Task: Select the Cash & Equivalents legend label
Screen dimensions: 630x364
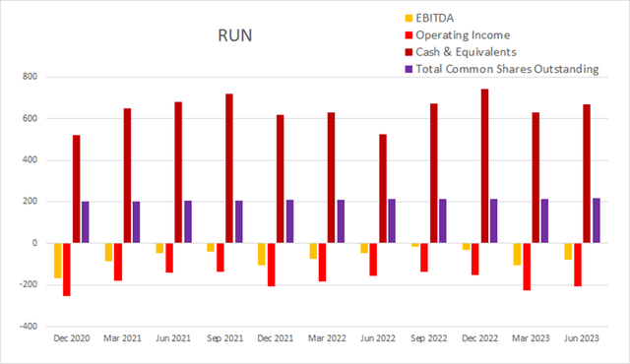Action: (466, 52)
